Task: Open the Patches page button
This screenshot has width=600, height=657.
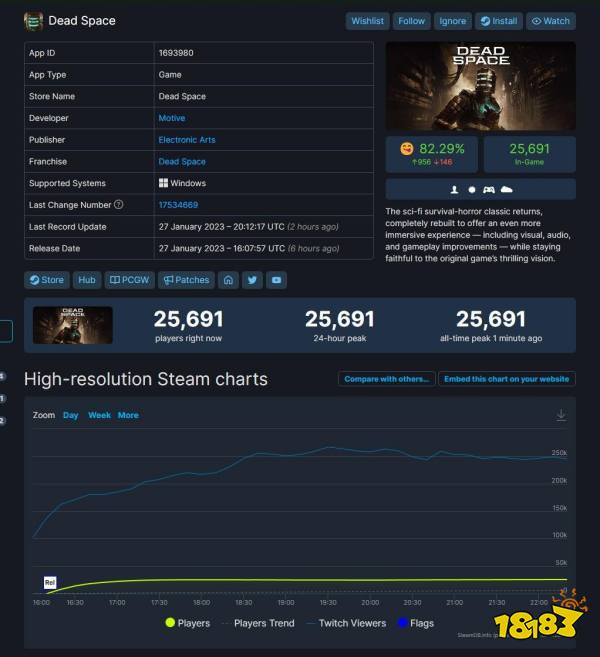Action: point(186,280)
